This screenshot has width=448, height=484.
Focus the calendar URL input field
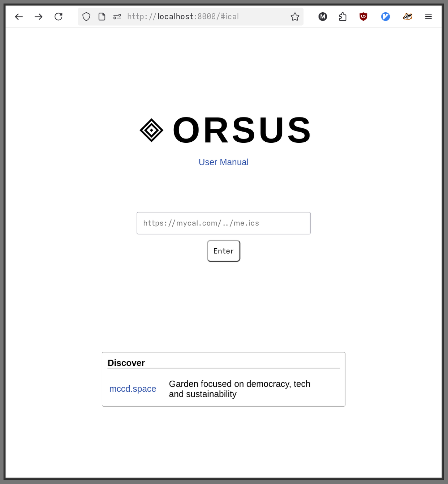click(x=224, y=223)
